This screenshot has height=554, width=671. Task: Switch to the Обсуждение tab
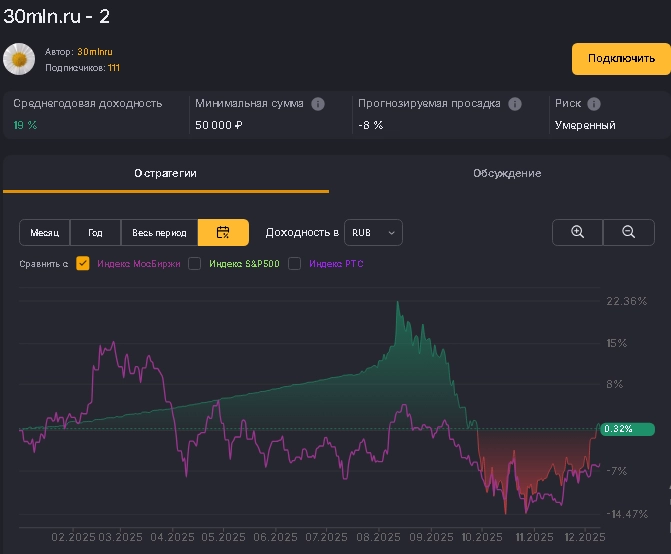507,173
